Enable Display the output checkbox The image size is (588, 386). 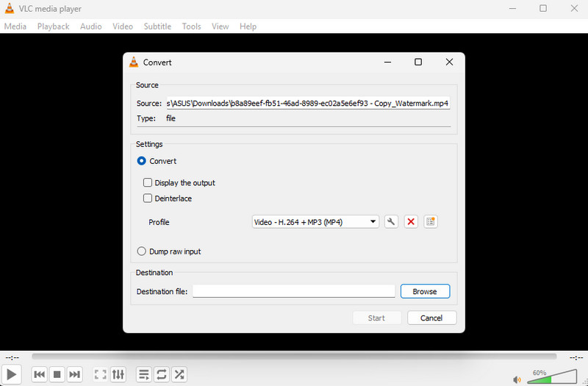coord(148,182)
